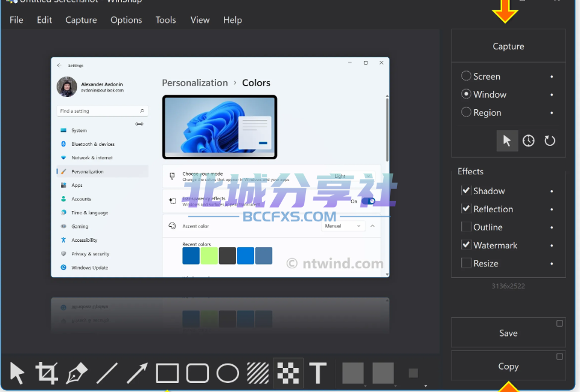
Task: Tick the small checkbox on Save button
Action: 559,324
